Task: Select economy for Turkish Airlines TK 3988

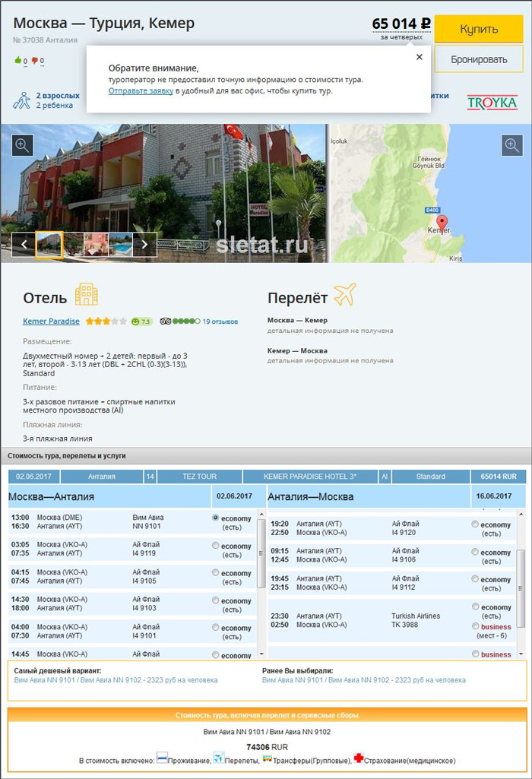Action: [475, 606]
